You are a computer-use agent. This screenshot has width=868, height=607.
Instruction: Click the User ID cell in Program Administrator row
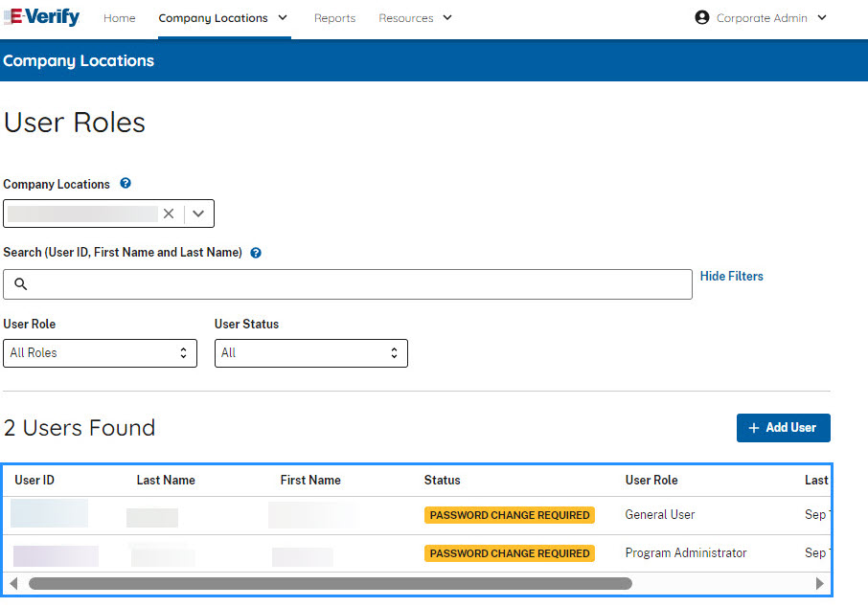click(56, 556)
